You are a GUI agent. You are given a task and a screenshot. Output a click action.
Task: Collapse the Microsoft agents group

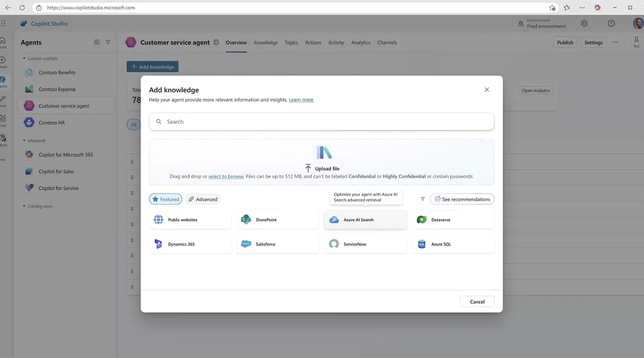click(24, 140)
